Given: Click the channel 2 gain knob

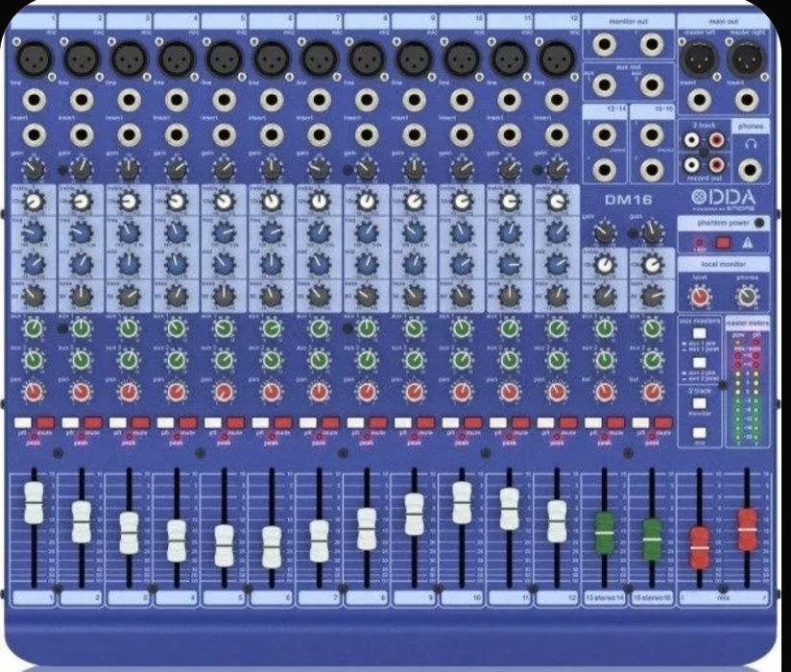Looking at the screenshot, I should click(x=82, y=170).
